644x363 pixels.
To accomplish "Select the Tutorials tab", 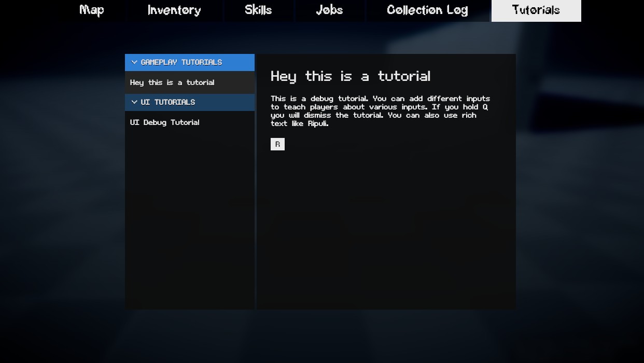I will coord(536,10).
